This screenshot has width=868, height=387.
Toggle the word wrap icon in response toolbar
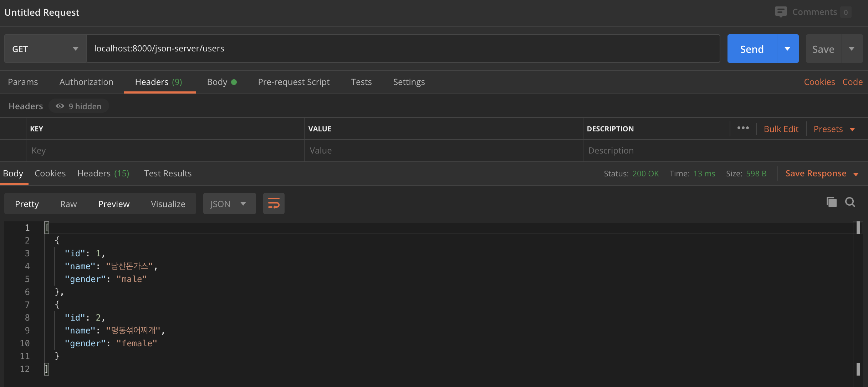274,203
